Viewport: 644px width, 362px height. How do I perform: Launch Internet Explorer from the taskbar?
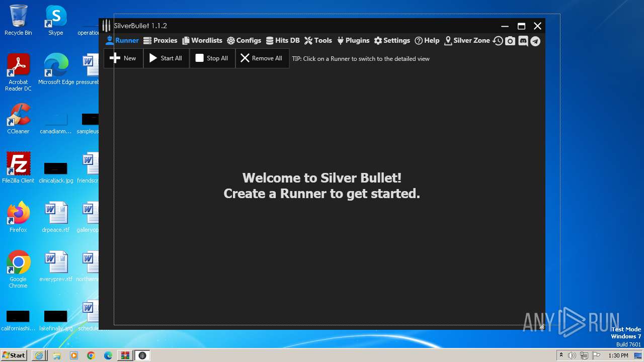tap(39, 355)
